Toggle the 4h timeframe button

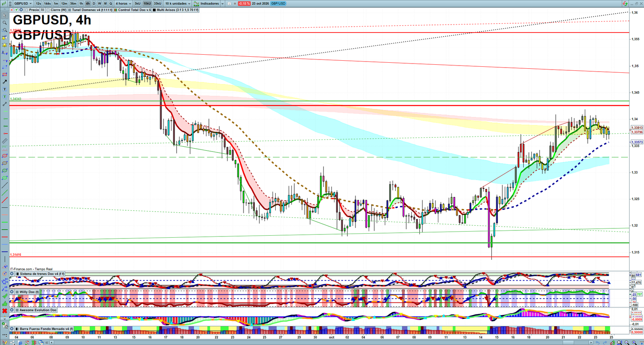(x=88, y=4)
